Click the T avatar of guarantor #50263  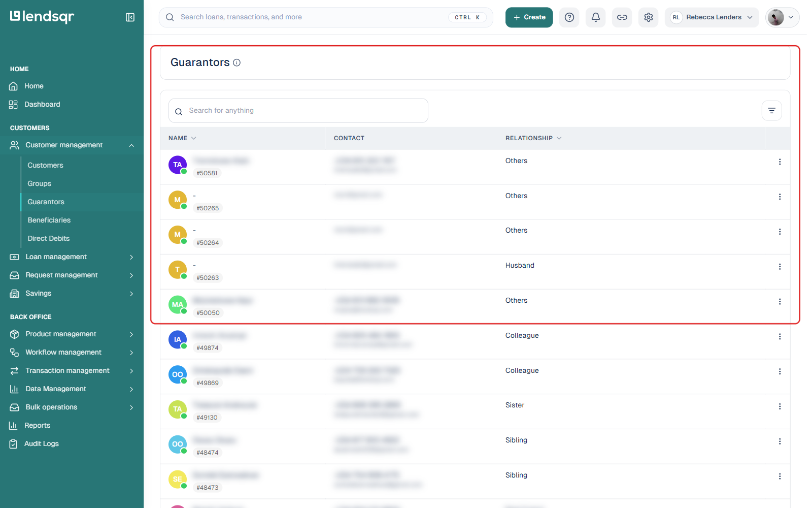point(178,270)
